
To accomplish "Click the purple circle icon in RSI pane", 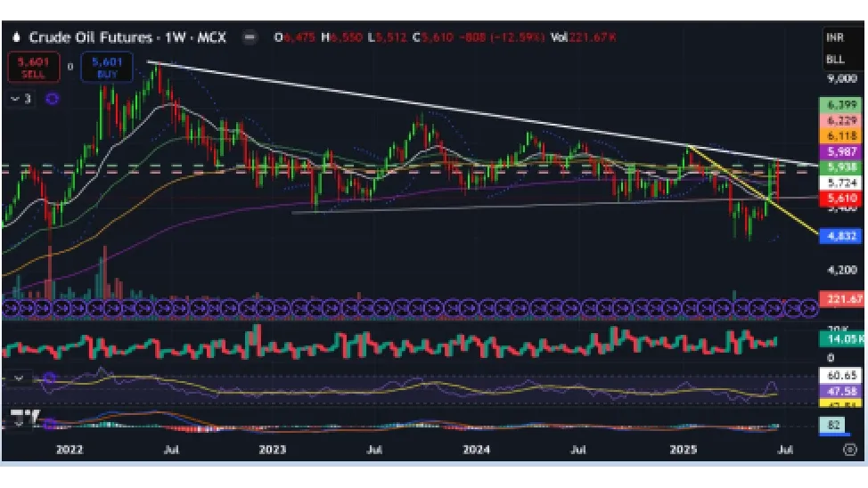I will 50,378.
